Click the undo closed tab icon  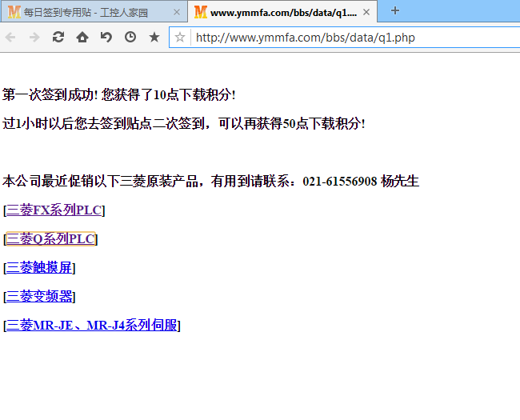pyautogui.click(x=106, y=37)
